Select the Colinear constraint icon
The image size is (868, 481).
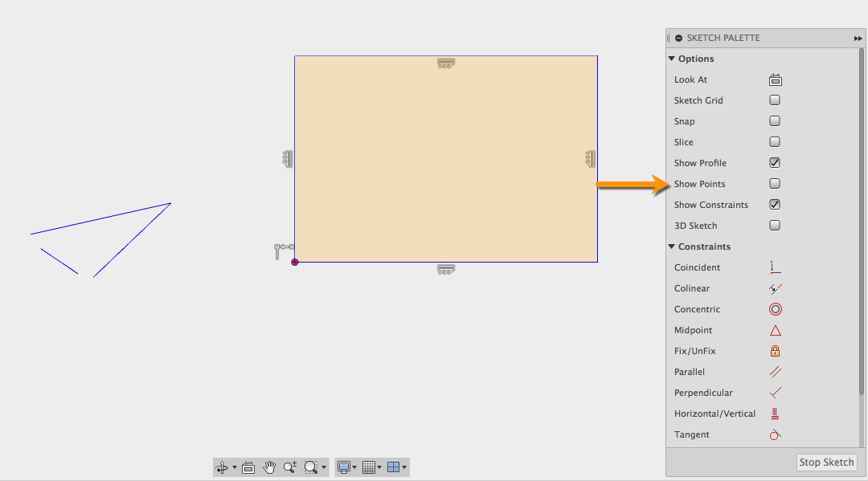[x=775, y=288]
